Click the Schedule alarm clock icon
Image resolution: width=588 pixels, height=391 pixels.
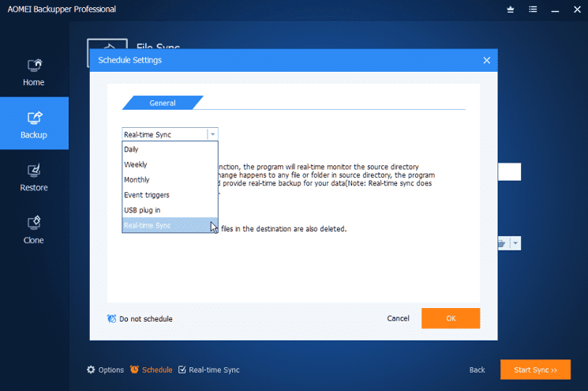coord(134,370)
